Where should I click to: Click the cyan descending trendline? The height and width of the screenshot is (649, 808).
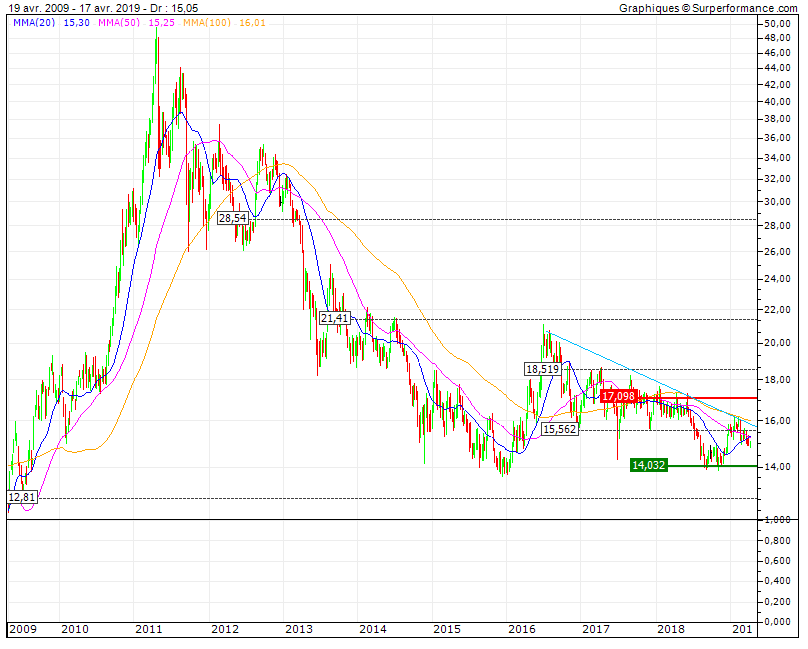coord(649,377)
